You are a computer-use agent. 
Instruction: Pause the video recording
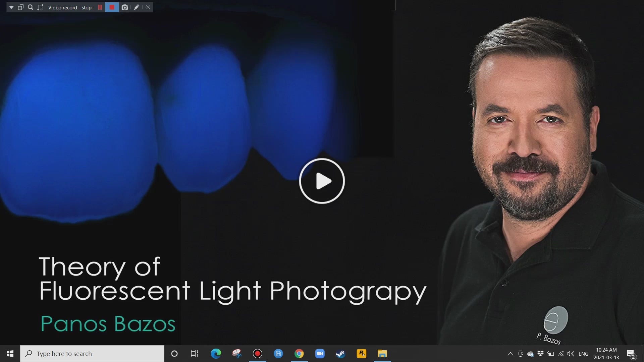100,7
